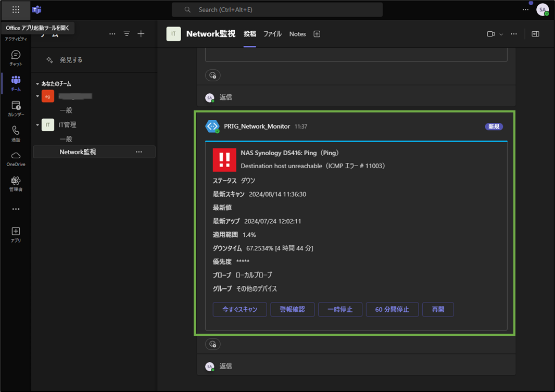Collapse the あなたのチーム section
This screenshot has height=392, width=555.
[37, 84]
